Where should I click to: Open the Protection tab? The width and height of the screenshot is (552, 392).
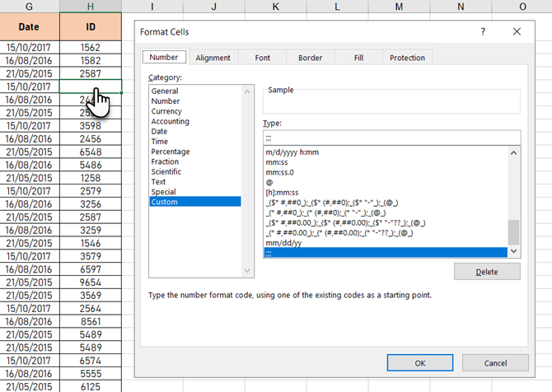pyautogui.click(x=407, y=58)
